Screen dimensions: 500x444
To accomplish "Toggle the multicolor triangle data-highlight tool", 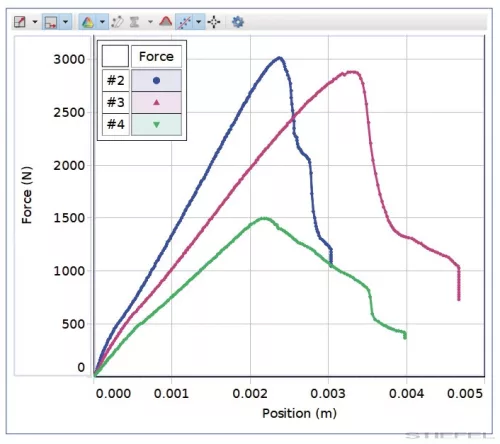I will (88, 22).
